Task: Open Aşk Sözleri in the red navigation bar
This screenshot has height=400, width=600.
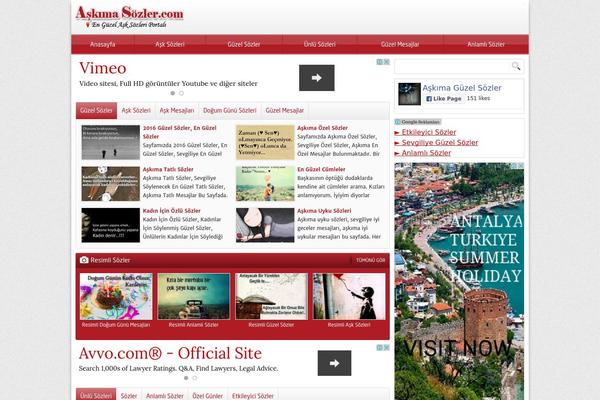Action: (170, 44)
